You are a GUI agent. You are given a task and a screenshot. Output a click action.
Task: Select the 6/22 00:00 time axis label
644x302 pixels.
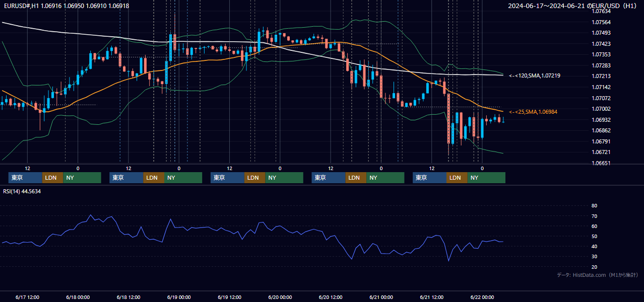point(482,297)
